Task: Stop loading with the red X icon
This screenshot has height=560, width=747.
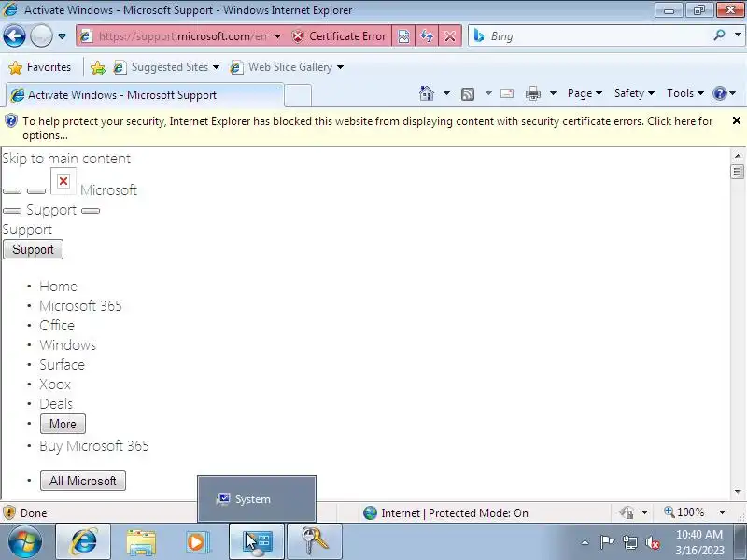Action: [450, 36]
